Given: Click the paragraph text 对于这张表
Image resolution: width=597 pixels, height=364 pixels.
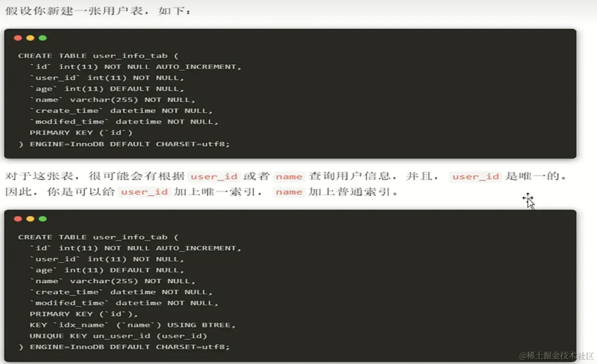Looking at the screenshot, I should [40, 176].
